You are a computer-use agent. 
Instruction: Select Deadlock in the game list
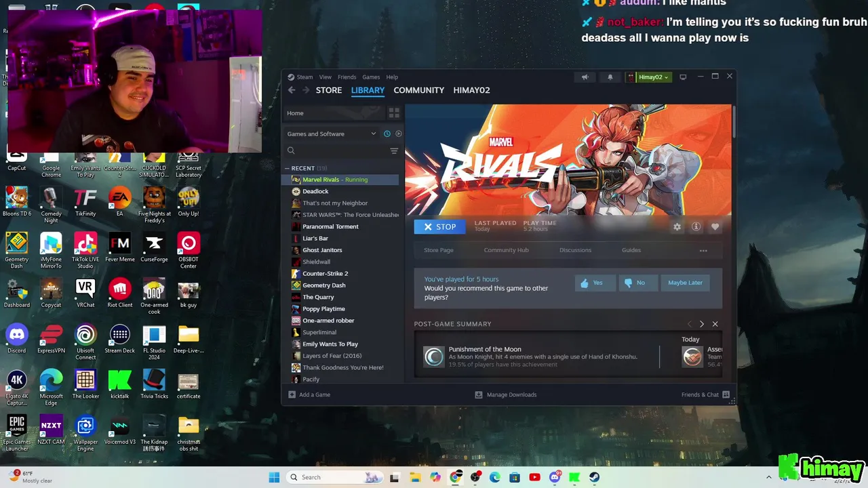341,191
